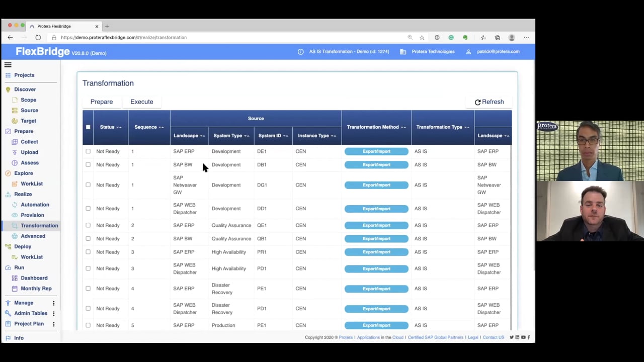Screen dimensions: 644x362
Task: Open Assess under Prepare
Action: [x=30, y=163]
